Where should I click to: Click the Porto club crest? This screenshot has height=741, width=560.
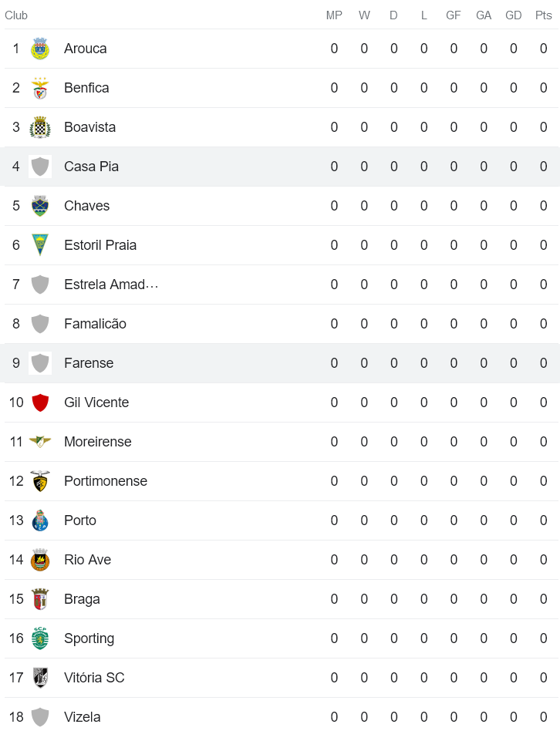click(x=40, y=520)
